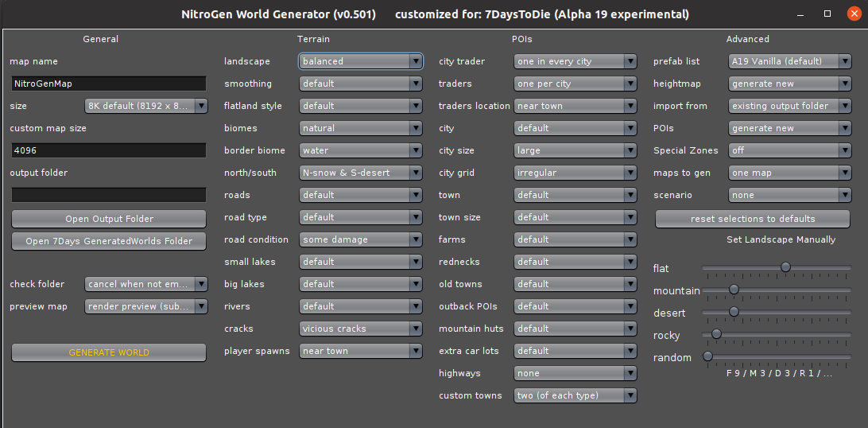This screenshot has width=868, height=428.
Task: Open maps to gen dropdown
Action: point(790,173)
